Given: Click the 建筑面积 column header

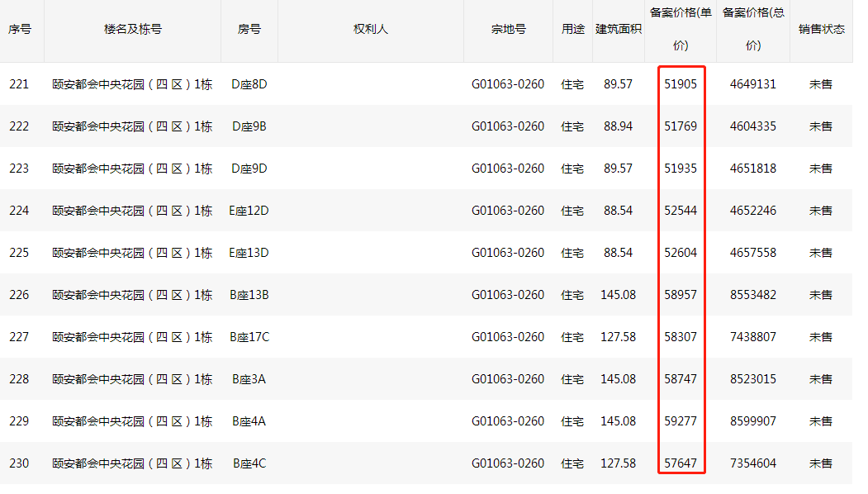Looking at the screenshot, I should [619, 30].
